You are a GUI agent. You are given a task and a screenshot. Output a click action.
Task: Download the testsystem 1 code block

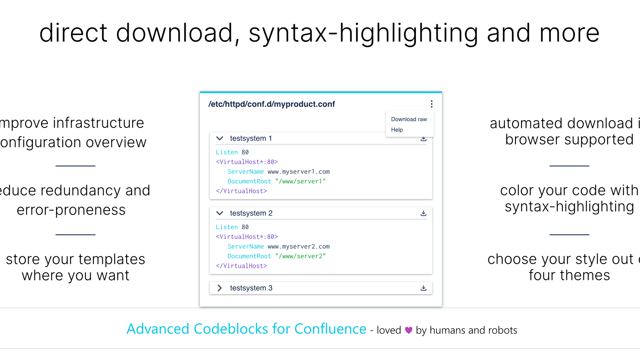pos(424,139)
